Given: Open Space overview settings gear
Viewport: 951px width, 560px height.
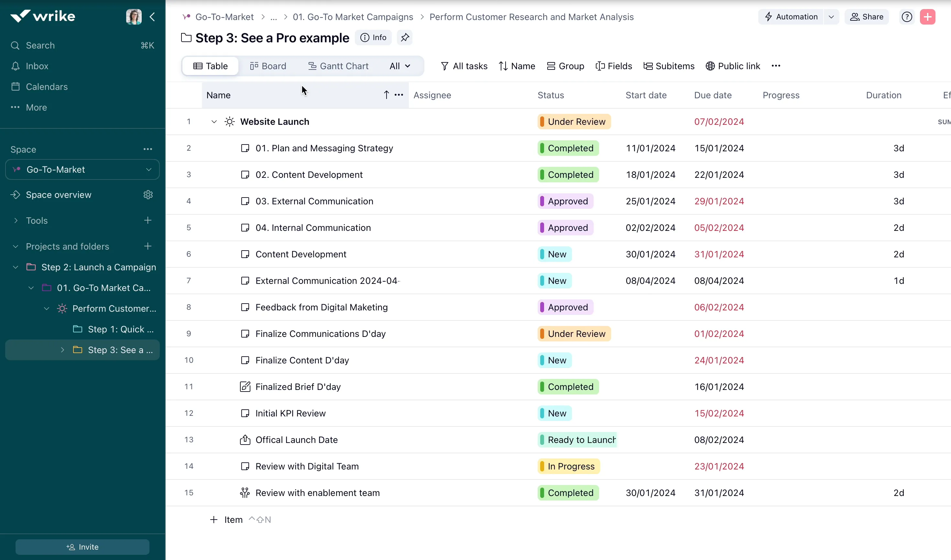Looking at the screenshot, I should (148, 194).
